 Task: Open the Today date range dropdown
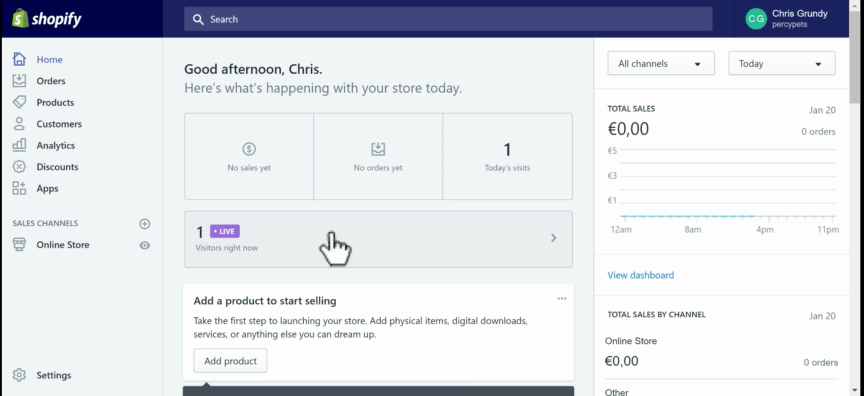781,63
